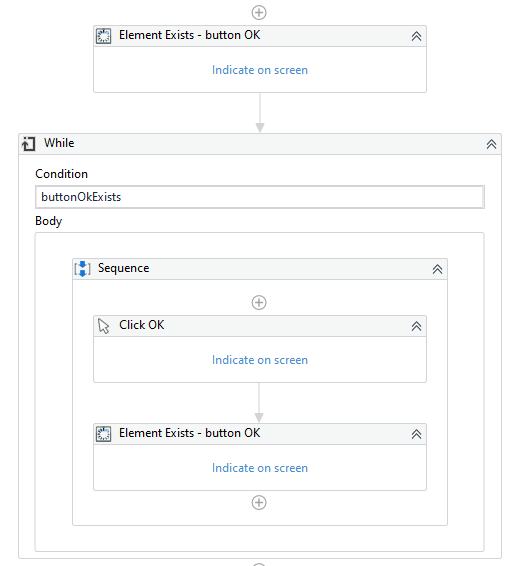Click the Sequence activity icon
The image size is (519, 566).
83,269
